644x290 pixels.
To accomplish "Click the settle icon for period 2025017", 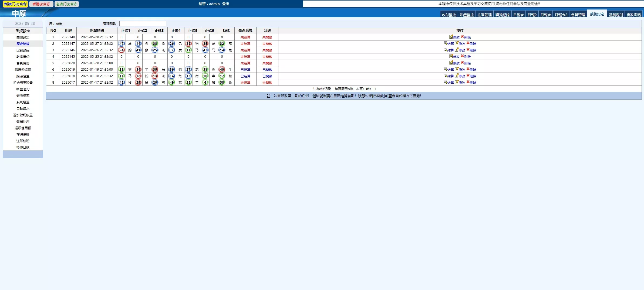I will 445,82.
